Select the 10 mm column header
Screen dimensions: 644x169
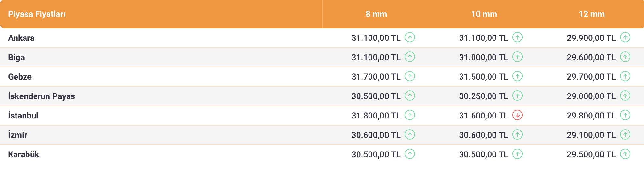pos(484,14)
